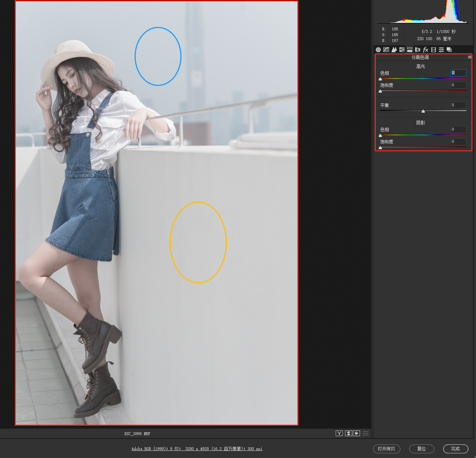This screenshot has width=476, height=458.
Task: Click the 阴影 色相 value field
Action: (x=458, y=130)
